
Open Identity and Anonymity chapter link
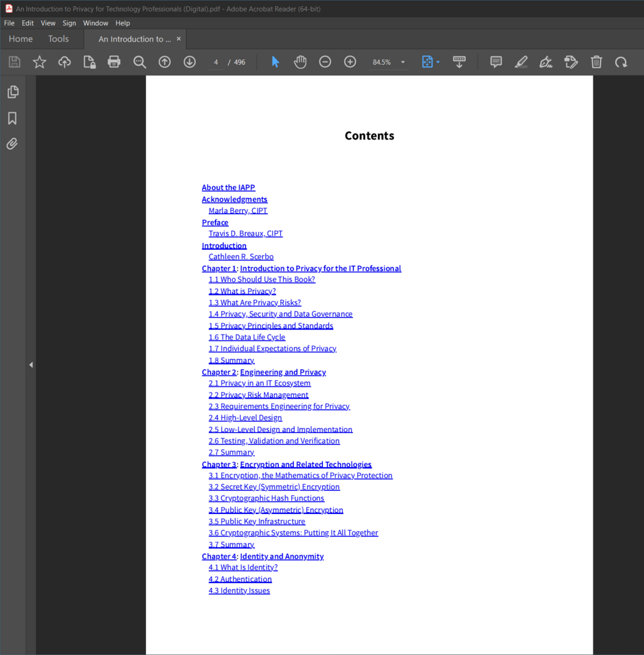[282, 556]
